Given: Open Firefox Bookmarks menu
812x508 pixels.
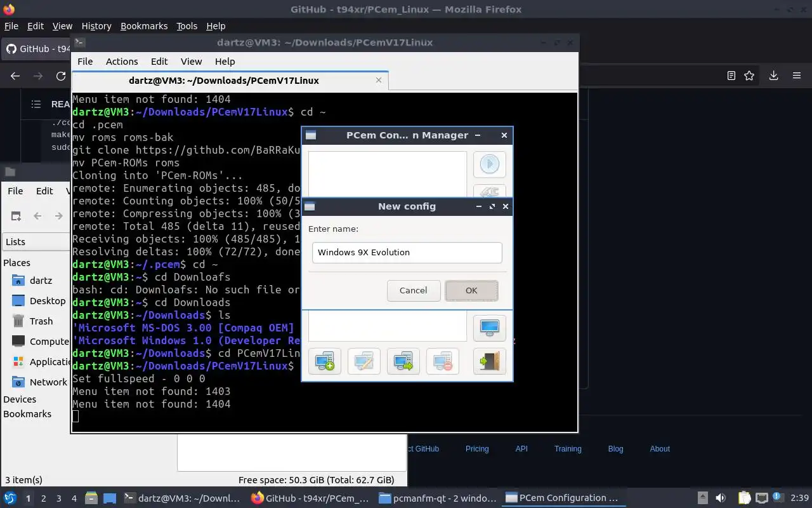Looking at the screenshot, I should [x=144, y=26].
